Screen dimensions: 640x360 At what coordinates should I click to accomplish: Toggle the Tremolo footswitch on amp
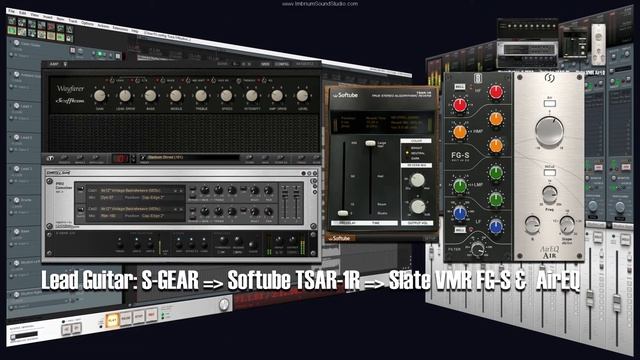point(239,81)
